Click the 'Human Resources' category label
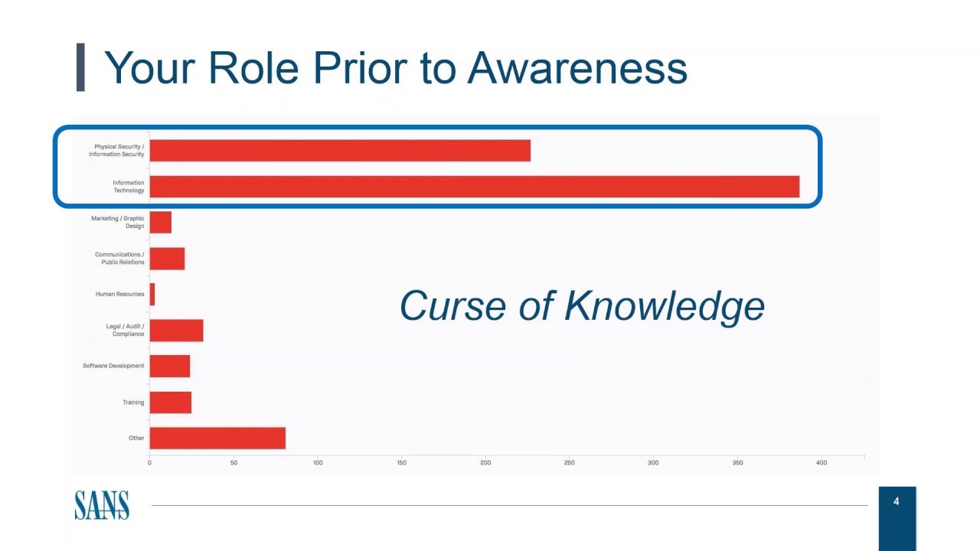Screen dimensions: 980x551 119,295
